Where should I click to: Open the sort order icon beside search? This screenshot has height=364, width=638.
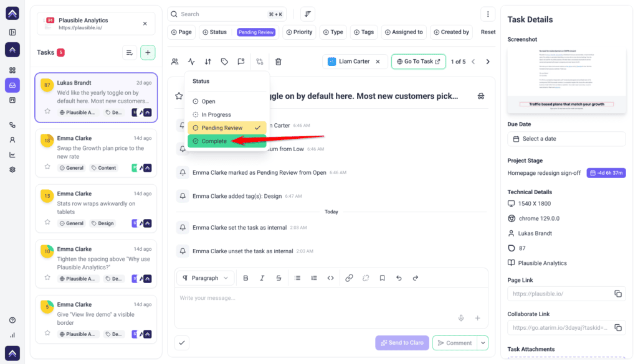click(308, 14)
